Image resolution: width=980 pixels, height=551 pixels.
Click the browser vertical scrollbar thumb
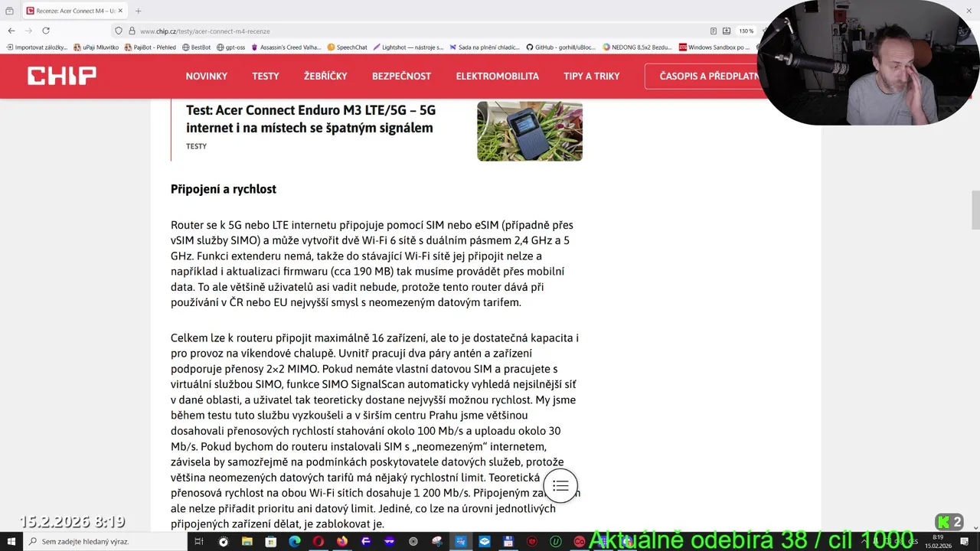click(x=975, y=210)
